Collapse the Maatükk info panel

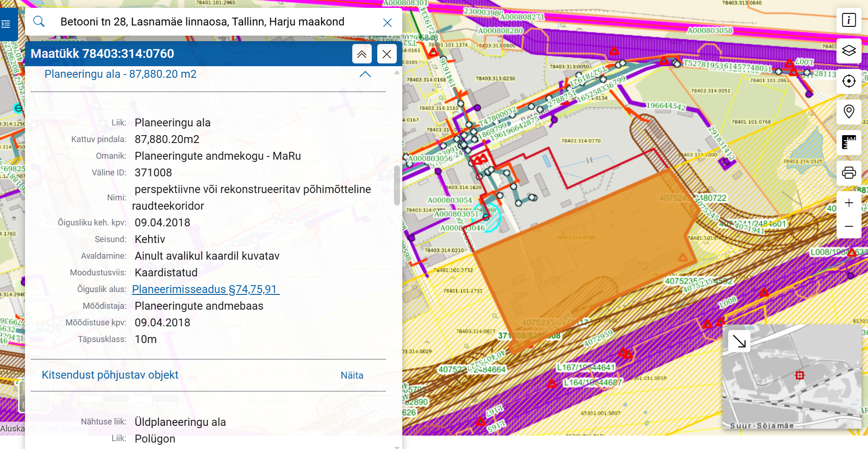click(362, 54)
